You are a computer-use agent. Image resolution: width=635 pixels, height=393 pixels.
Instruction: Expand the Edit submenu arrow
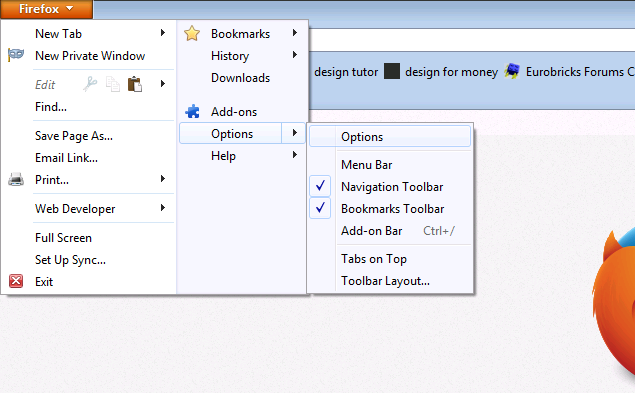[163, 83]
